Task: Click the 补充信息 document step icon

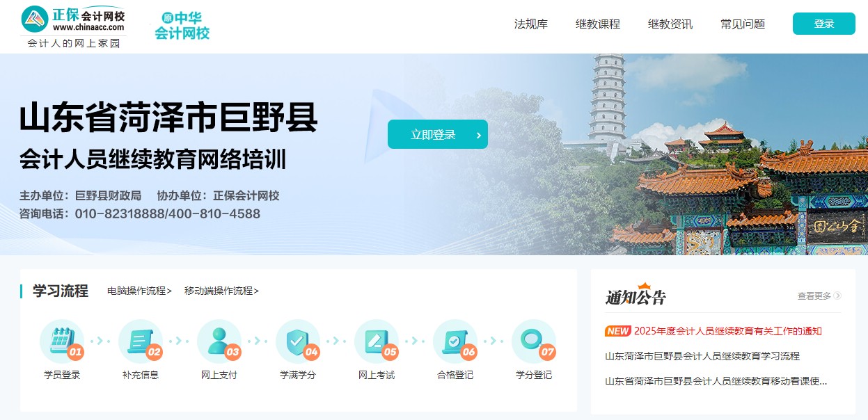Action: [141, 341]
